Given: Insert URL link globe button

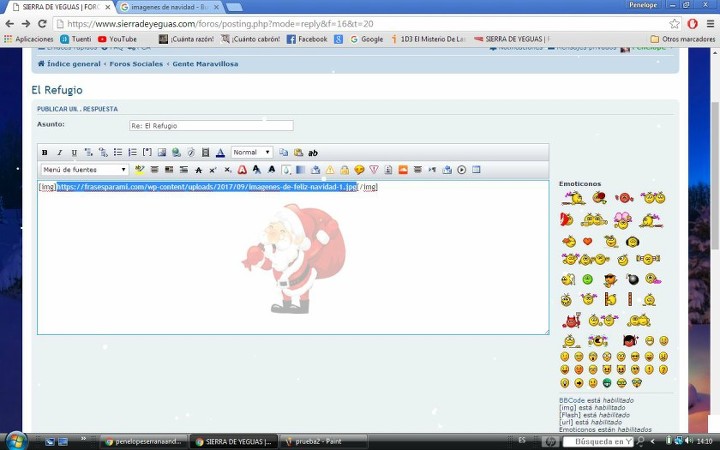Looking at the screenshot, I should pyautogui.click(x=176, y=152).
